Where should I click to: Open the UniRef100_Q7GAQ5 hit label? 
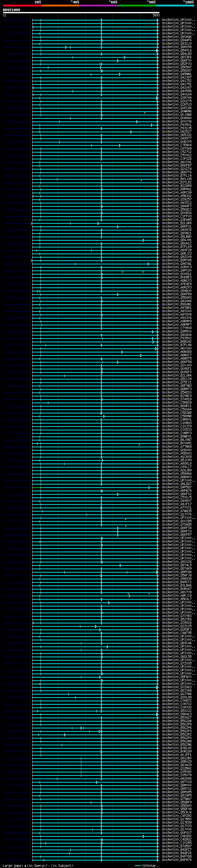(177, 525)
